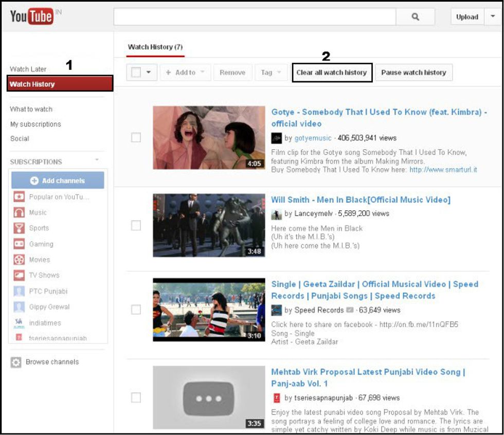
Task: Open the Movies channel icon
Action: pos(19,260)
